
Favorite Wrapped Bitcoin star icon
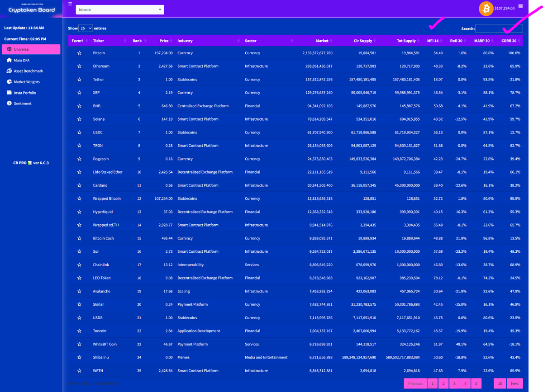(79, 198)
